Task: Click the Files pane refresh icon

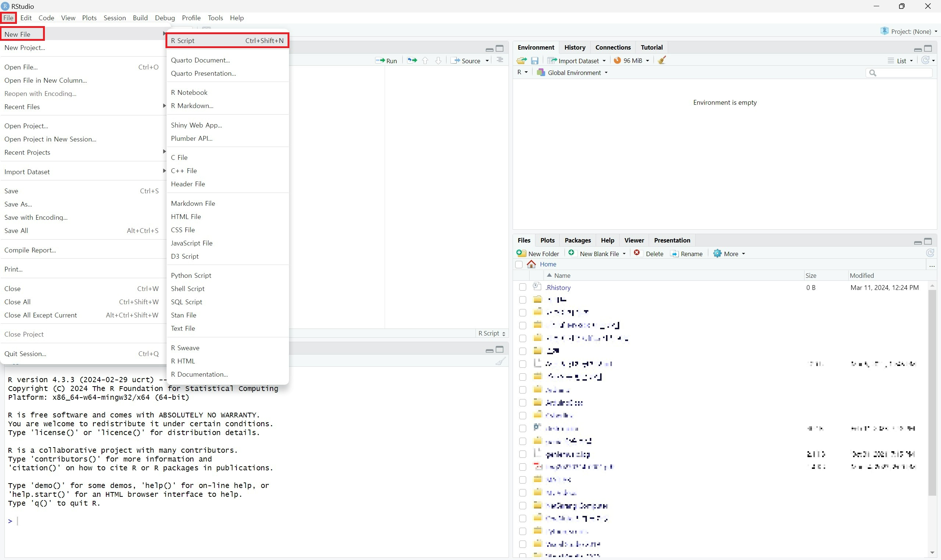Action: 930,253
